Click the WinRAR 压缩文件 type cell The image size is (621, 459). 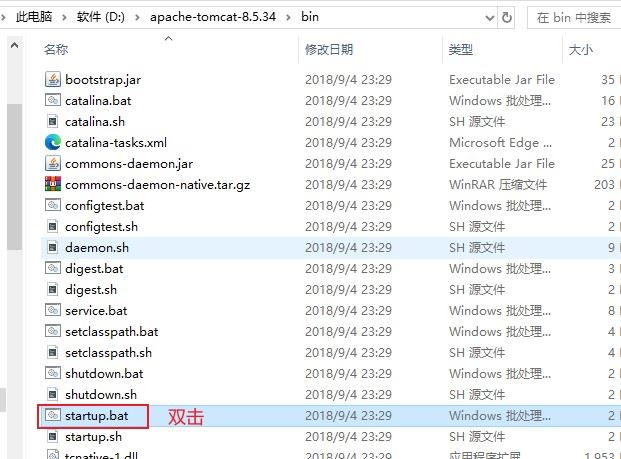pyautogui.click(x=498, y=185)
